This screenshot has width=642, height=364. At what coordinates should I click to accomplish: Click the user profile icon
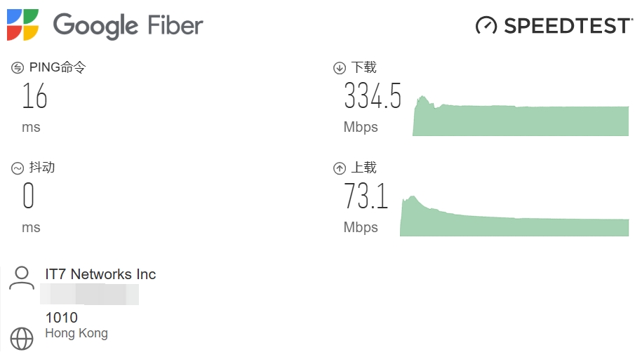pyautogui.click(x=22, y=278)
